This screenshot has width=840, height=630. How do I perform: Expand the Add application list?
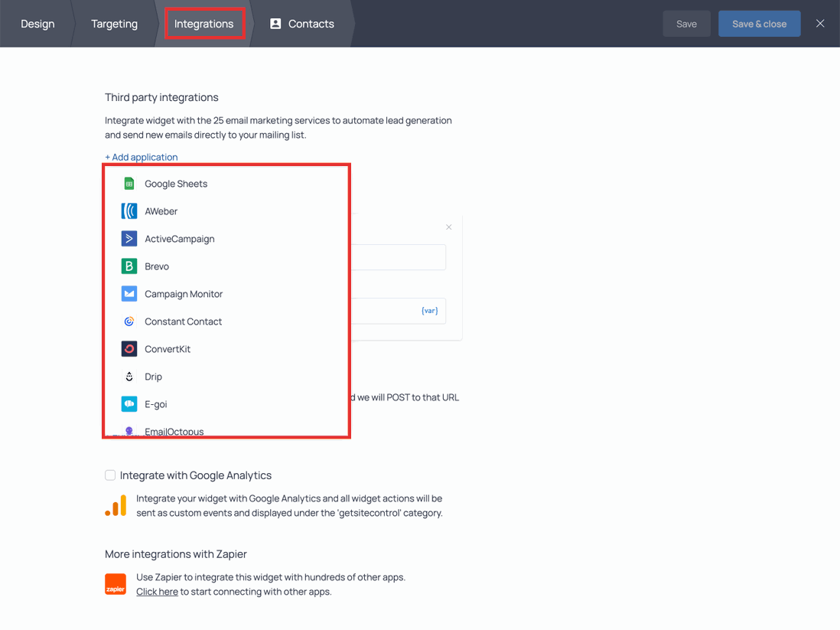click(141, 157)
